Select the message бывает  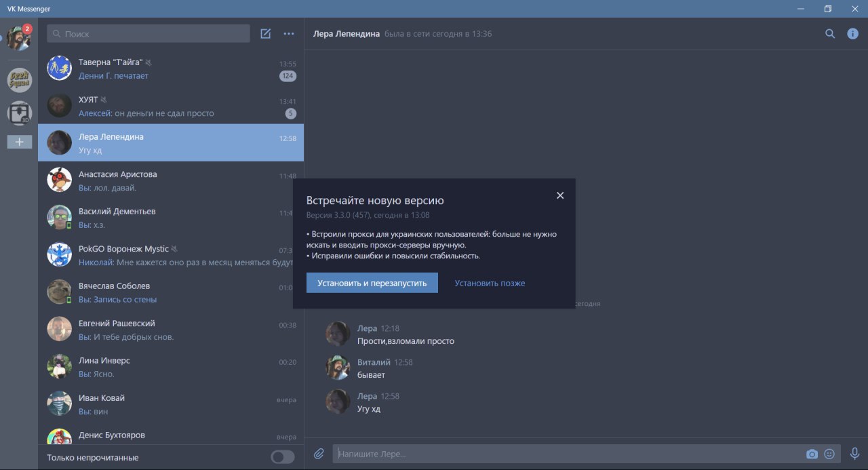pos(371,375)
